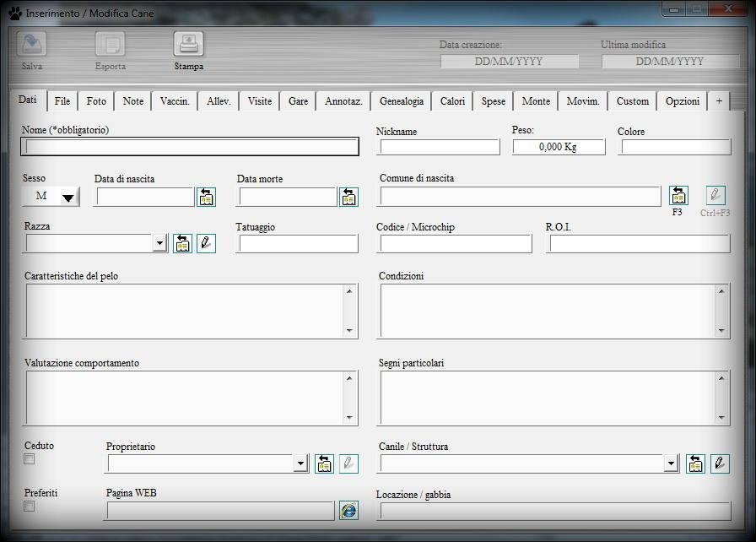The image size is (756, 542).
Task: Click the Data creazione date field
Action: 509,62
